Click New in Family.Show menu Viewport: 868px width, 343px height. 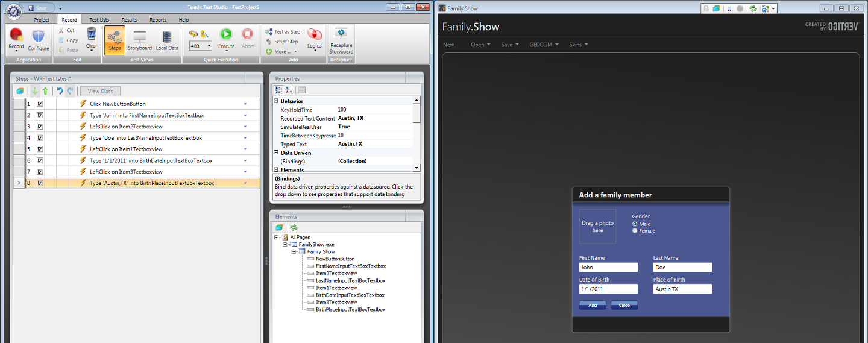tap(448, 45)
